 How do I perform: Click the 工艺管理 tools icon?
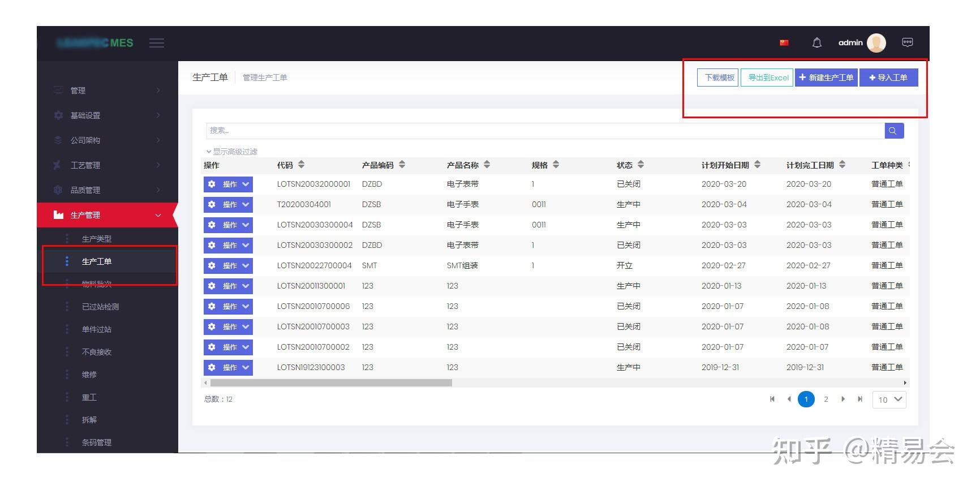tap(58, 165)
